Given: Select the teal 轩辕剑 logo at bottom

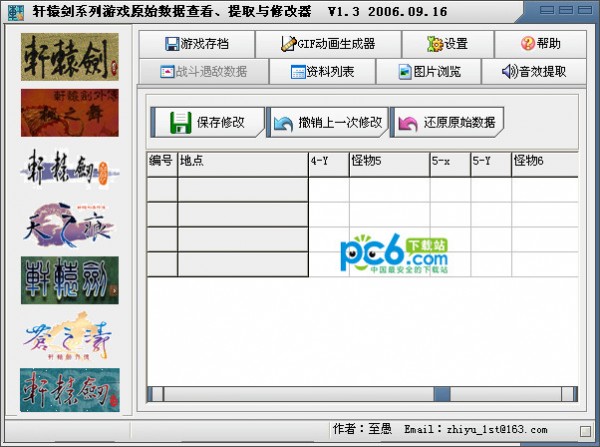Looking at the screenshot, I should pos(70,390).
